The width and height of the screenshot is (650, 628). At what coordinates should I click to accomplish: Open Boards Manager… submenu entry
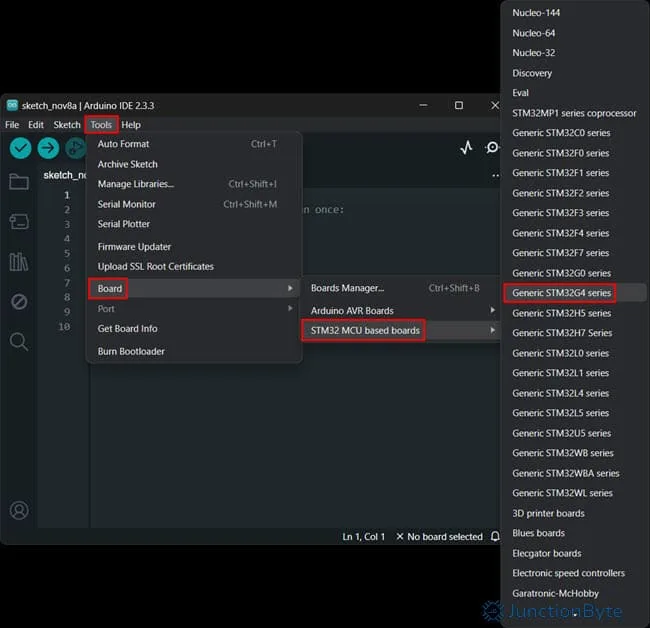tap(400, 288)
